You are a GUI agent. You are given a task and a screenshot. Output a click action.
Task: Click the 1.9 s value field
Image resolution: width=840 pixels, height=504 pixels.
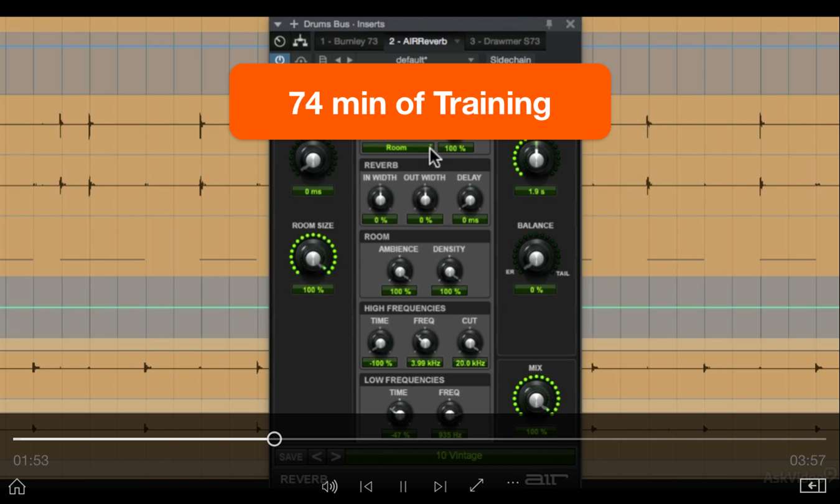click(x=536, y=191)
